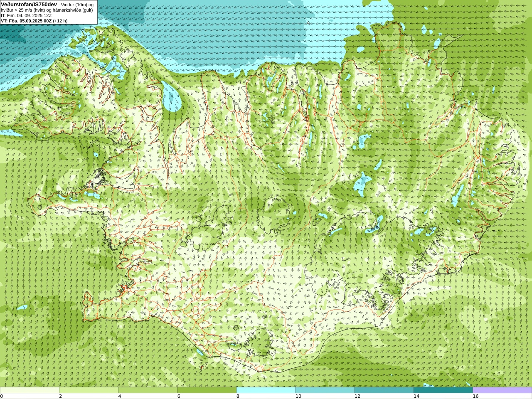Click the '10' tick label on the scale
Screen dimensions: 532x399
coord(298,396)
